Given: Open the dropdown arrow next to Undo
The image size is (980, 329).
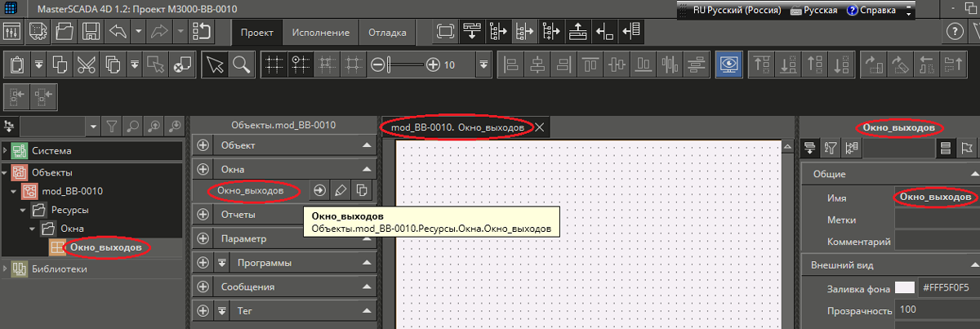Looking at the screenshot, I should pos(139,32).
